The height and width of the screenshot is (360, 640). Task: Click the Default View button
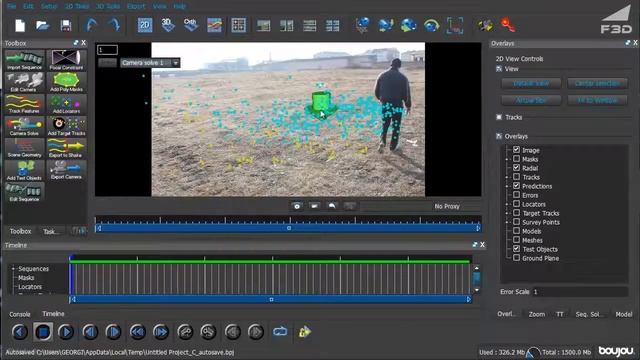(531, 83)
